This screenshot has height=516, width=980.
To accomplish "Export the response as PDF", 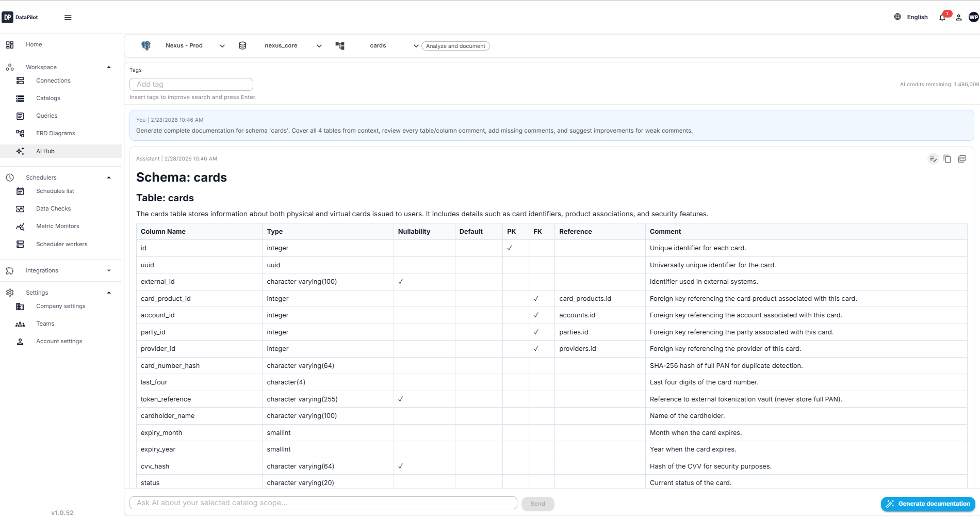I will pos(961,159).
